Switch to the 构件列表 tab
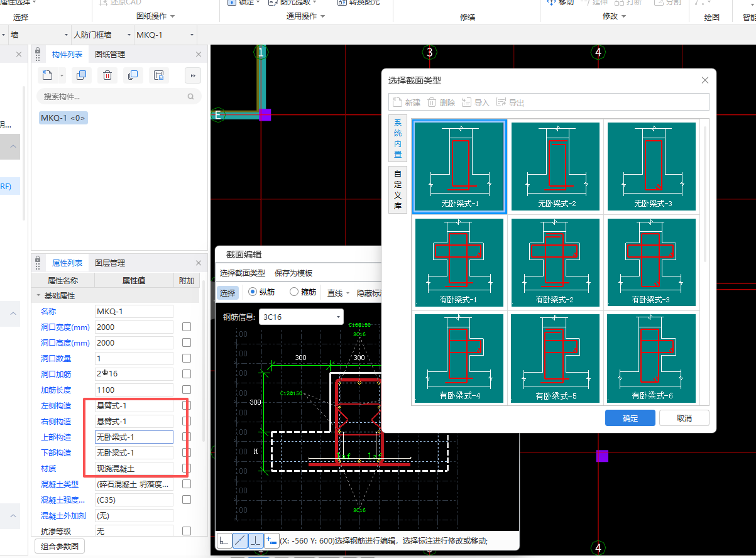The image size is (756, 558). pos(67,55)
